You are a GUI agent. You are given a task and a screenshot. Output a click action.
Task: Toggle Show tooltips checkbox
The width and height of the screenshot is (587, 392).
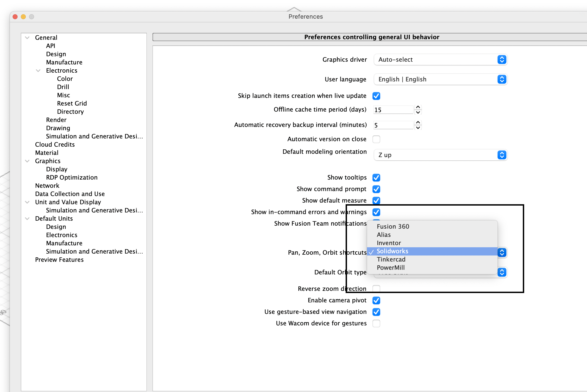point(376,178)
